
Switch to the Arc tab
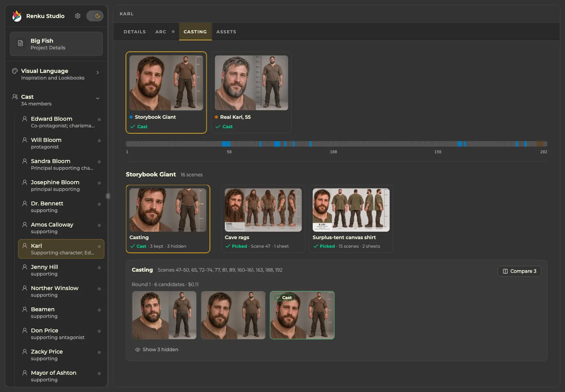[x=161, y=32]
